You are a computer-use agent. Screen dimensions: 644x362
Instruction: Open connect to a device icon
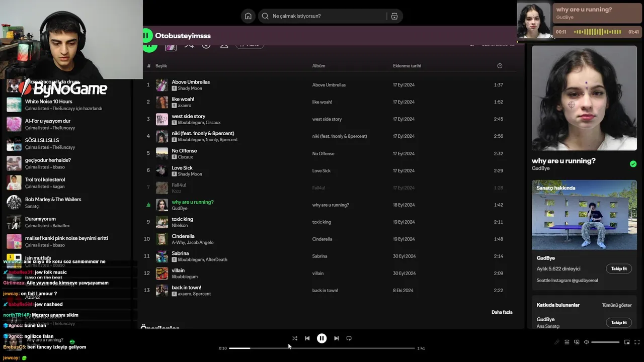[x=577, y=342]
